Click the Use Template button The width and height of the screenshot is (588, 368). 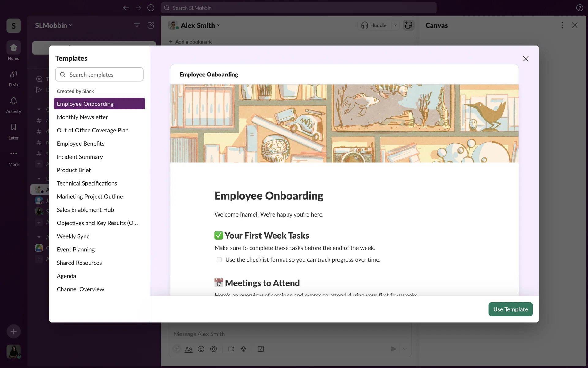pyautogui.click(x=510, y=309)
